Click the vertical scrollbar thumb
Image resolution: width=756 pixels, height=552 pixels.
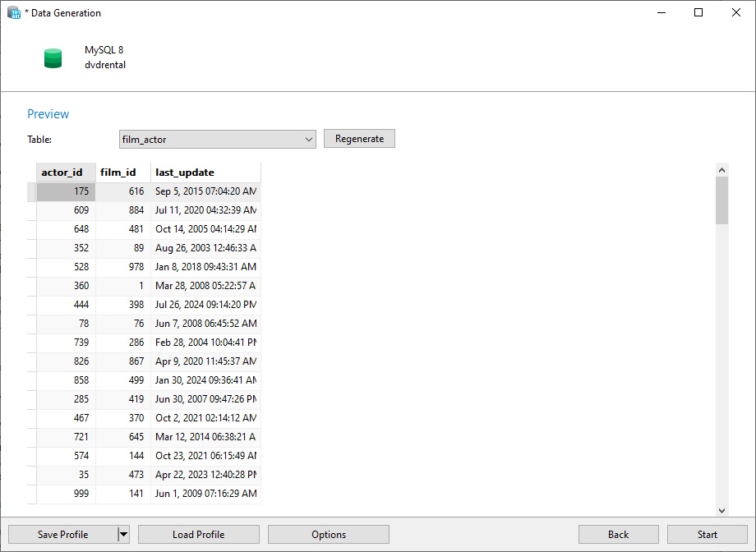pos(721,200)
